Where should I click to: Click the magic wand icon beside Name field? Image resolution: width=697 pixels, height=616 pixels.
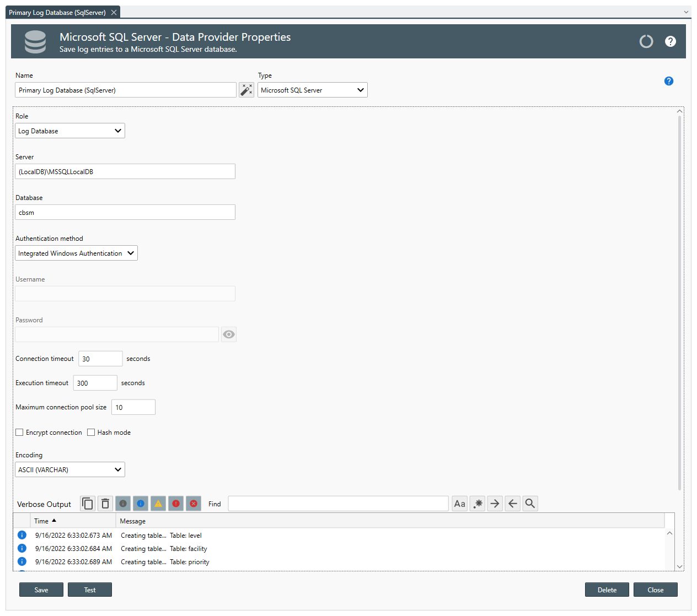[x=246, y=90]
